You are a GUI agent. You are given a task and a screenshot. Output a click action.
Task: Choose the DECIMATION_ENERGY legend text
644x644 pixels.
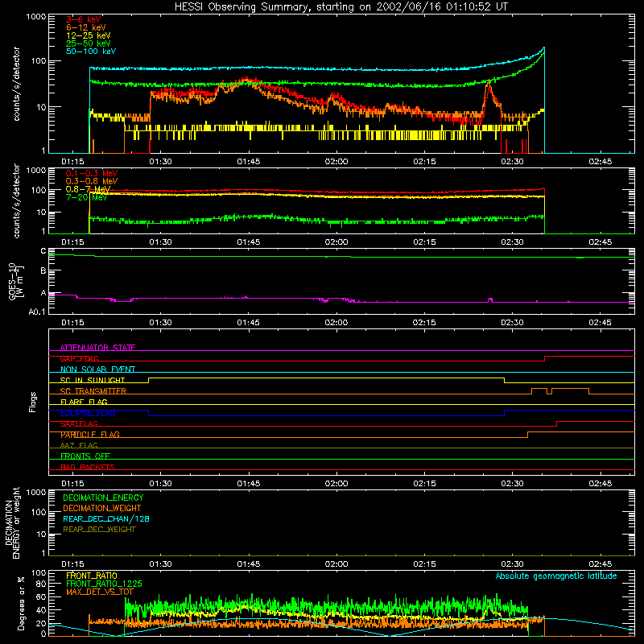[103, 497]
